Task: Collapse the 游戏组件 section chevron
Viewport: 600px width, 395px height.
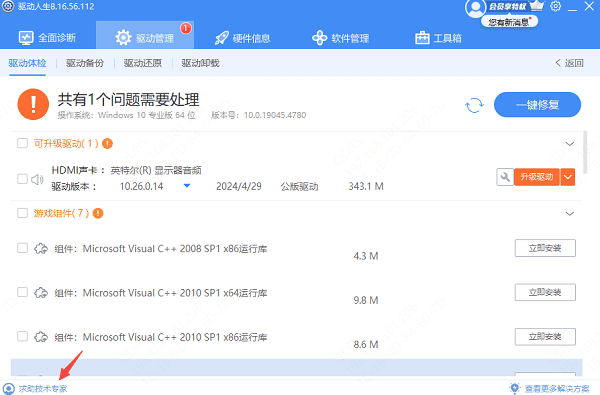Action: coord(570,214)
